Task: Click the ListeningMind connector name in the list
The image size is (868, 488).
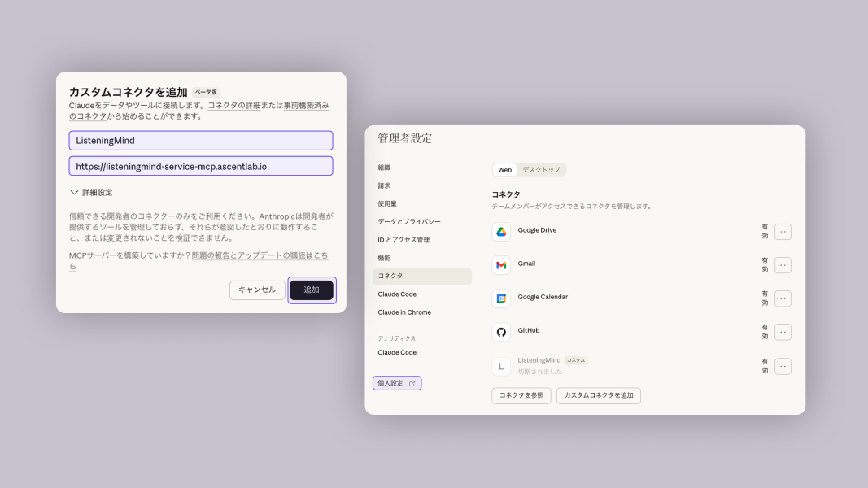Action: [x=539, y=360]
